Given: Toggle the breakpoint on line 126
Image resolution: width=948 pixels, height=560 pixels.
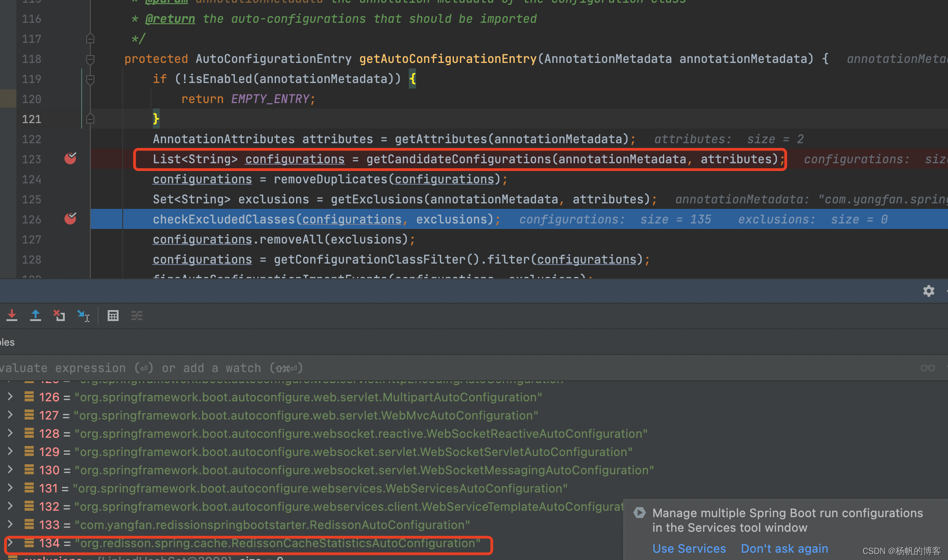Looking at the screenshot, I should (x=70, y=219).
